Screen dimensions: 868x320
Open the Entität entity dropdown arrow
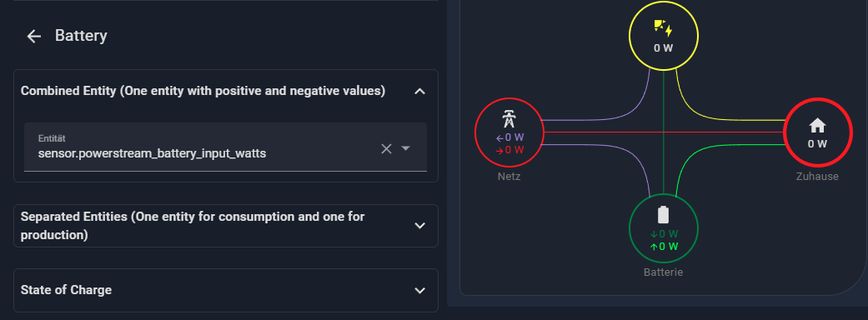tap(406, 148)
